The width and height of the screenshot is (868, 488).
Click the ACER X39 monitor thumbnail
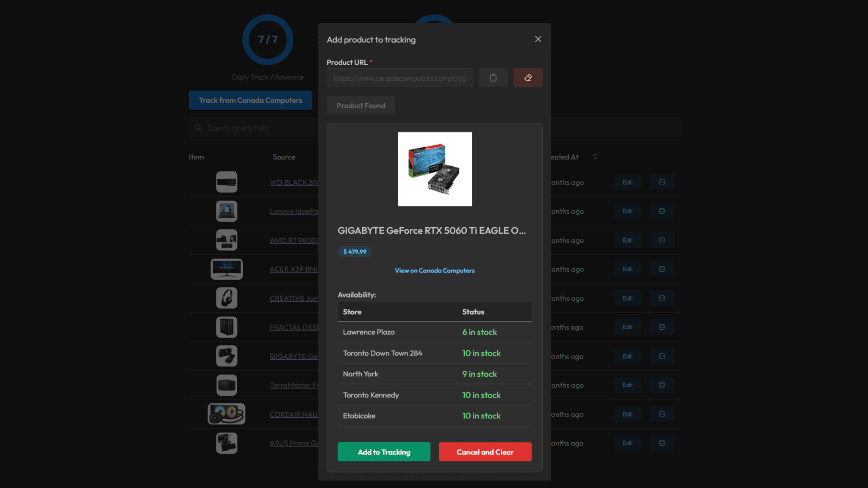coord(227,269)
